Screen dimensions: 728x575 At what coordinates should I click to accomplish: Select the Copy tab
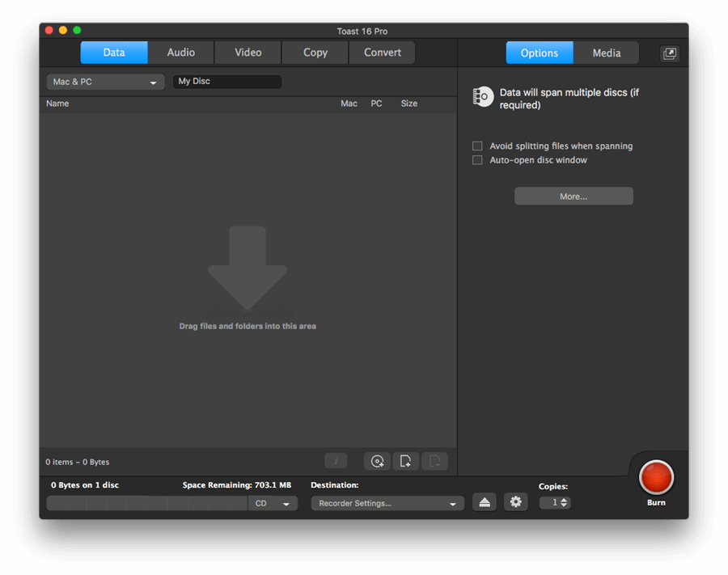(x=315, y=53)
